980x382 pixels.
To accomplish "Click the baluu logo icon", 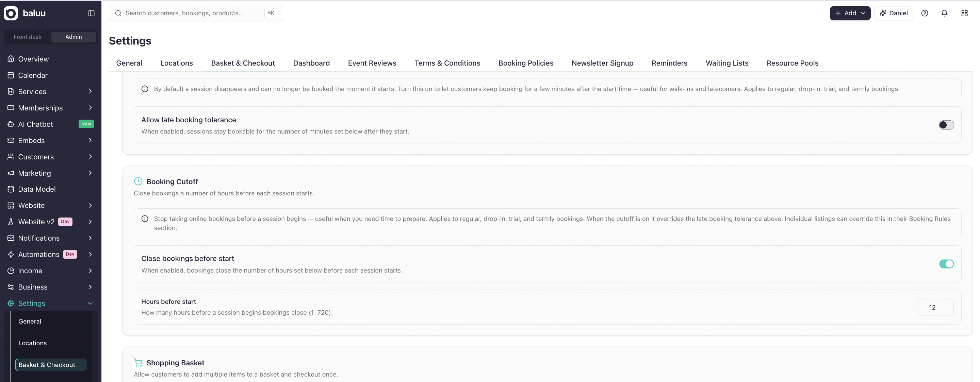I will pyautogui.click(x=11, y=13).
